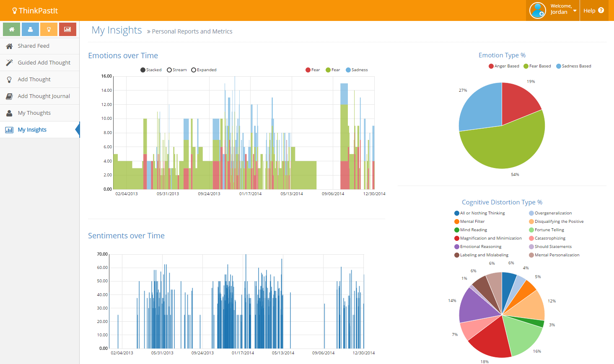Expand the Welcome Jordan user dropdown arrow
614x364 pixels.
[575, 10]
